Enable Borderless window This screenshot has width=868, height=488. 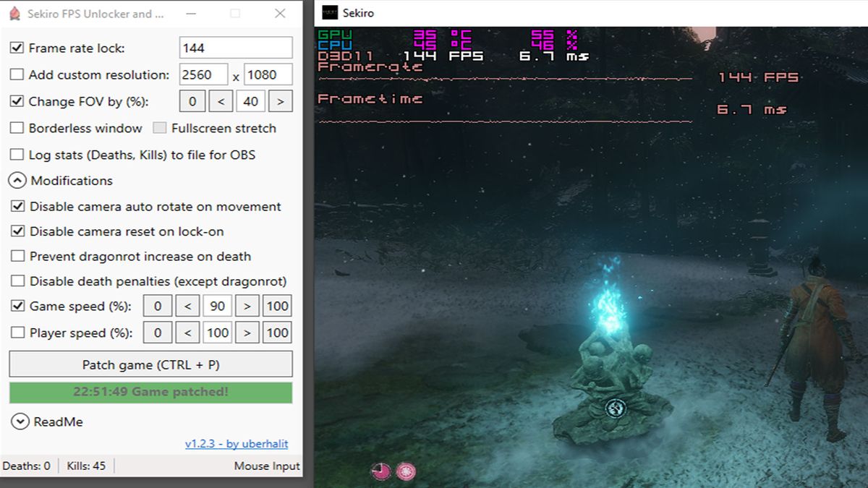[17, 128]
